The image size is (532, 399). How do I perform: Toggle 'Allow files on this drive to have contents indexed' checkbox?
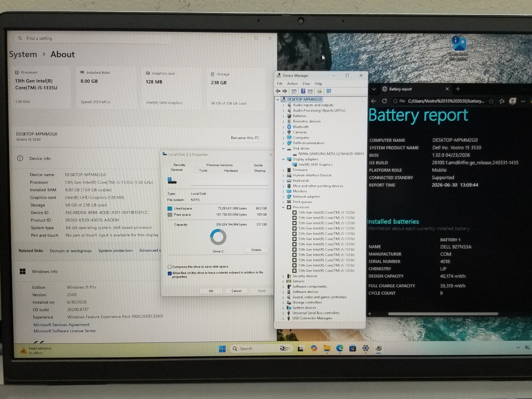(x=170, y=273)
